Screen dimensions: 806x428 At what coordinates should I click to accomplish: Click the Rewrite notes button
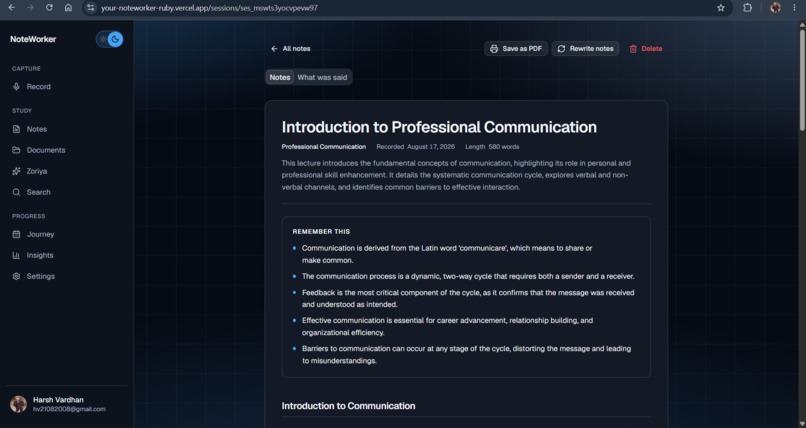pos(585,49)
